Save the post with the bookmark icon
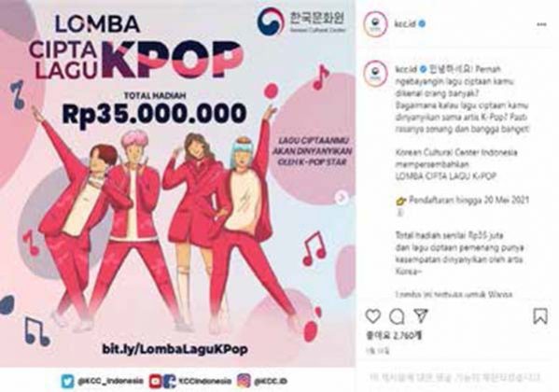559x392 pixels. pos(540,316)
